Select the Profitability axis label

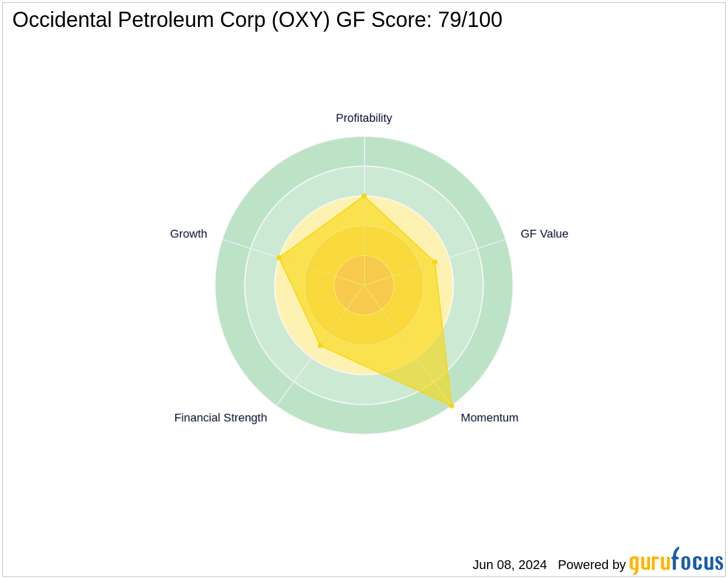coord(363,118)
